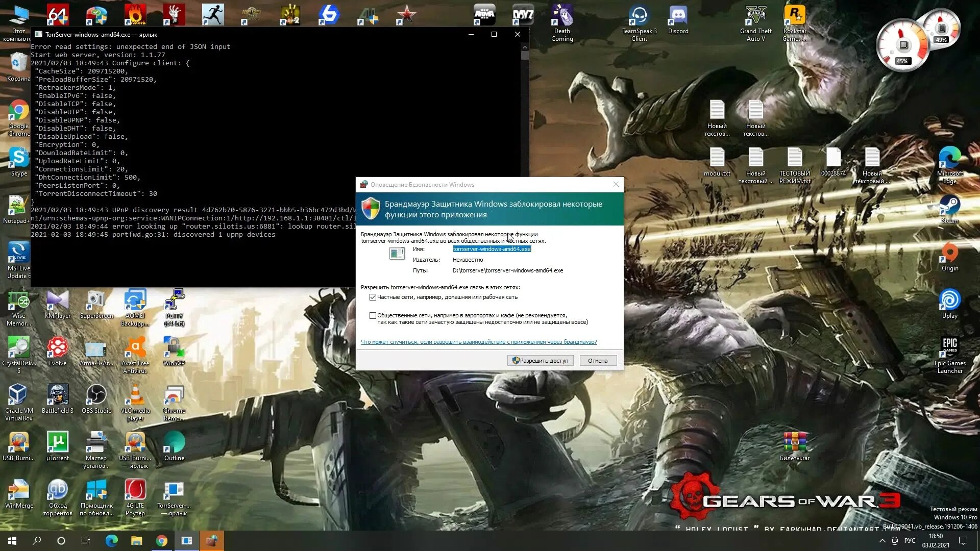Open File Explorer from taskbar
980x551 pixels.
(x=136, y=541)
